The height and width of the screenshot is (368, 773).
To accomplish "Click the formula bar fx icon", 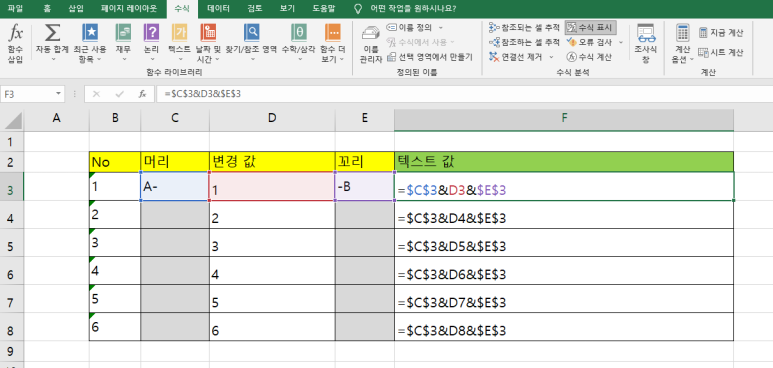I will point(142,94).
